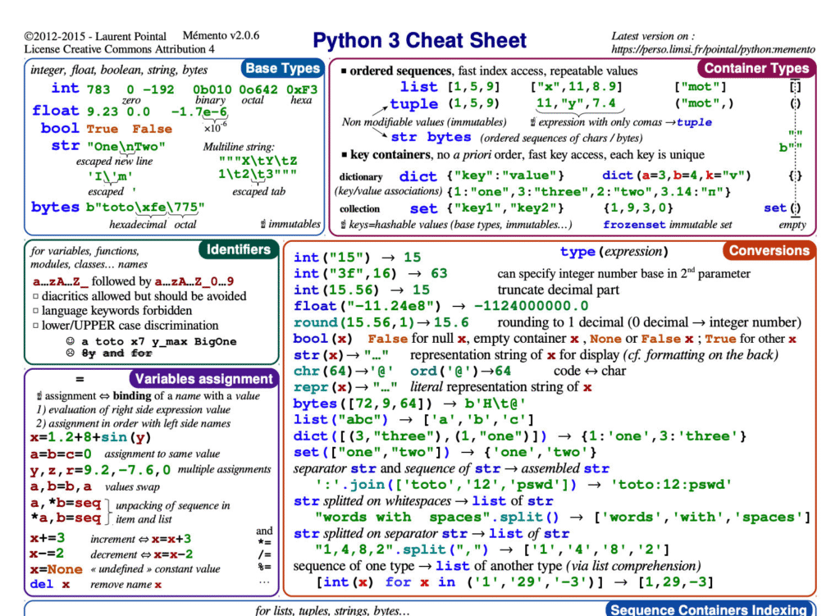Click the black square bullet before 'ordered sequences'
The height and width of the screenshot is (616, 840).
click(x=344, y=71)
